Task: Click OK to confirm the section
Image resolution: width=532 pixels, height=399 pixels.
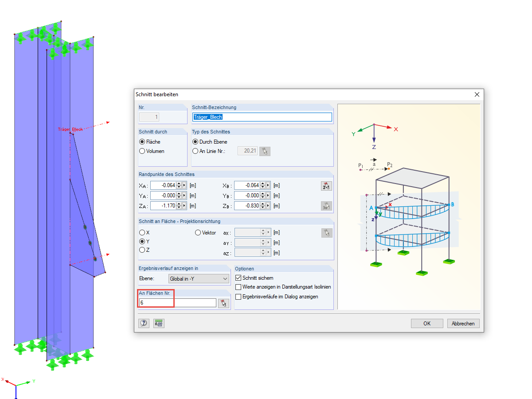Action: 427,323
